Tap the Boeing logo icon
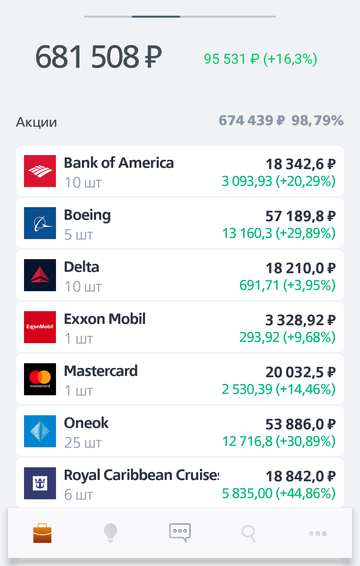The image size is (360, 566). (40, 223)
